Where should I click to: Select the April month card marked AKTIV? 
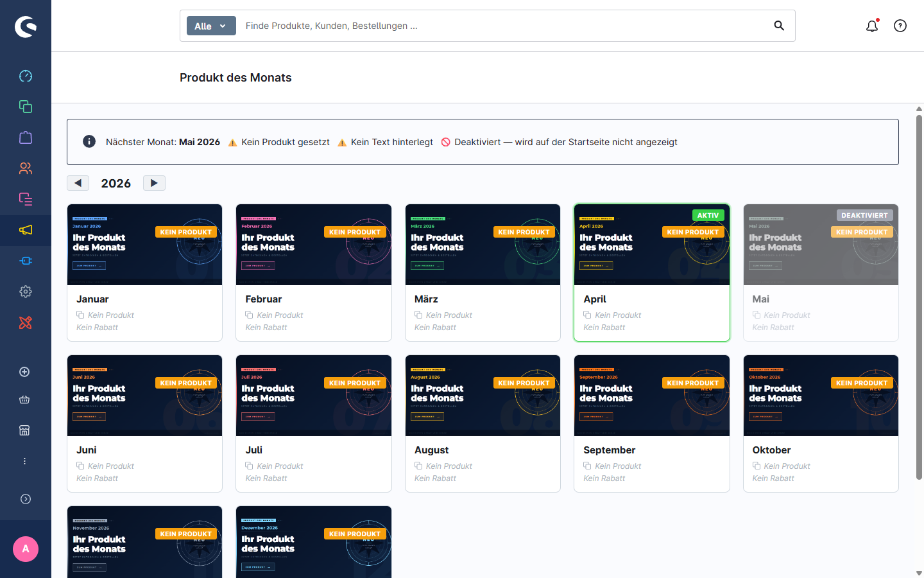point(652,272)
